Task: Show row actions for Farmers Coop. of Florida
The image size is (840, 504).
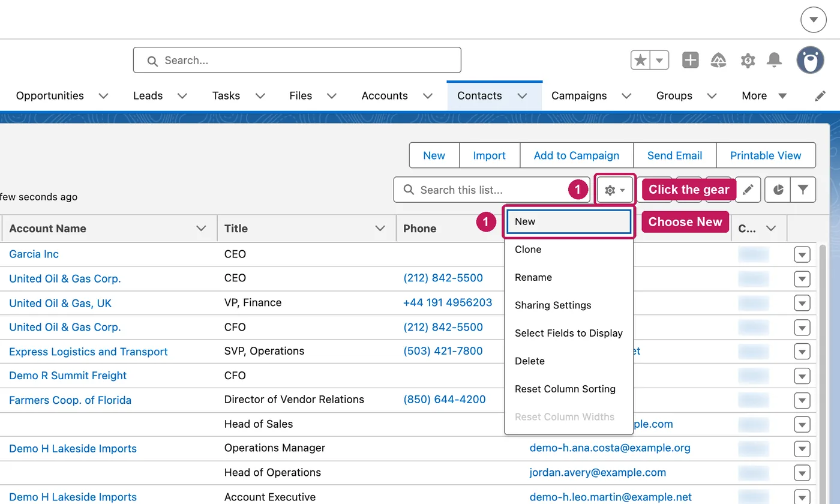Action: tap(802, 400)
